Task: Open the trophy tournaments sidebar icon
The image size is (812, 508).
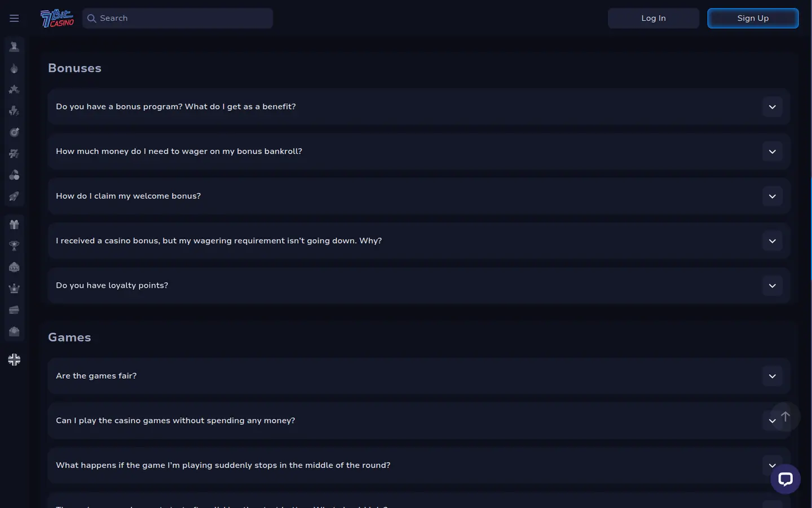Action: [x=14, y=246]
